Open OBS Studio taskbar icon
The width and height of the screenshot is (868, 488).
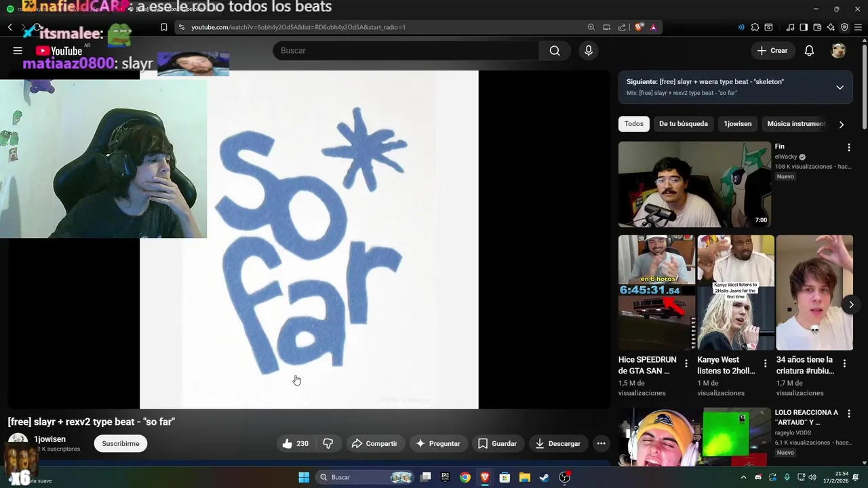pyautogui.click(x=564, y=477)
